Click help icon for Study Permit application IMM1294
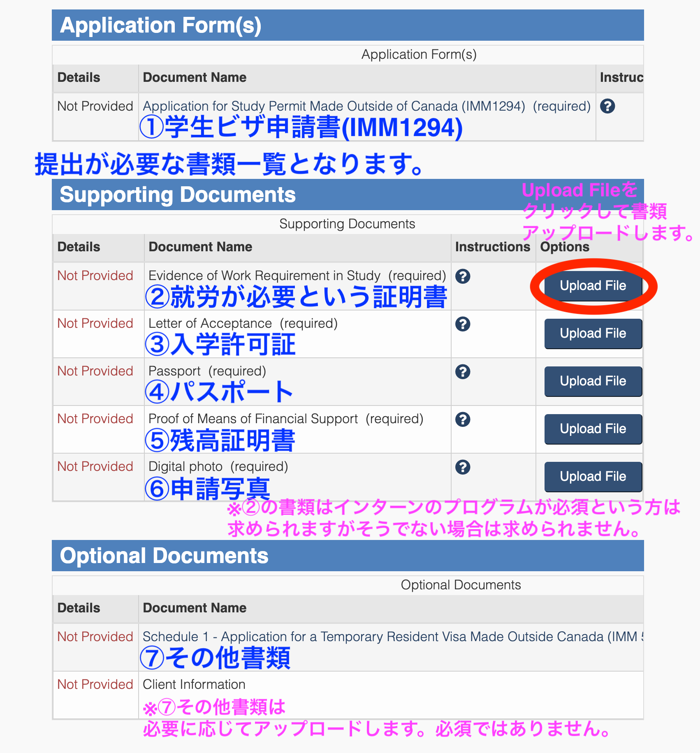This screenshot has height=753, width=700. point(607,106)
